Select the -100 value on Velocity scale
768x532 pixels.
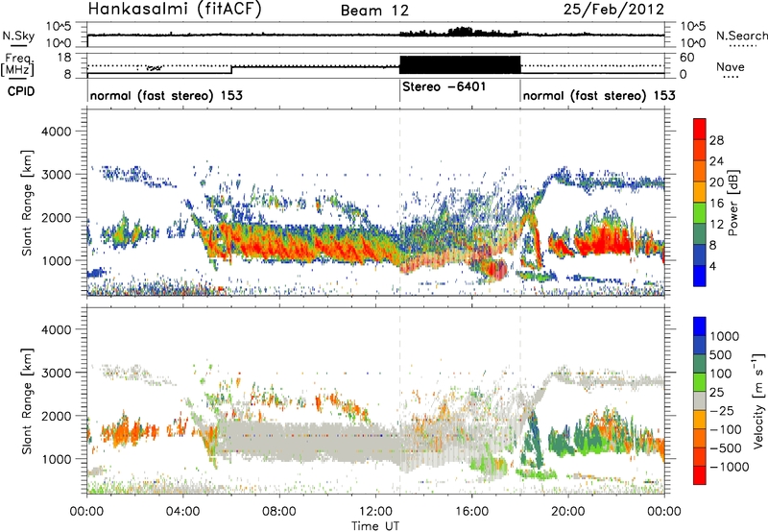point(726,429)
